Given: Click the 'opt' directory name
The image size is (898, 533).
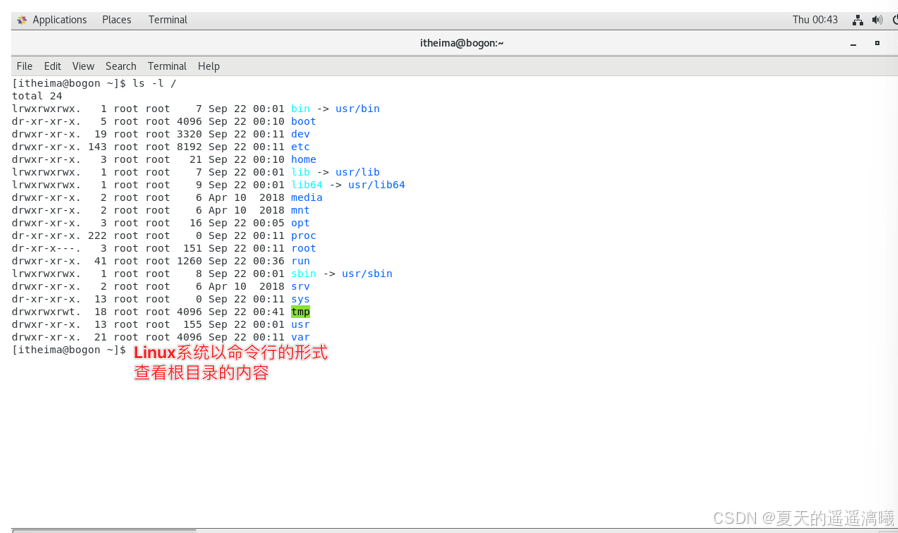Looking at the screenshot, I should (300, 223).
